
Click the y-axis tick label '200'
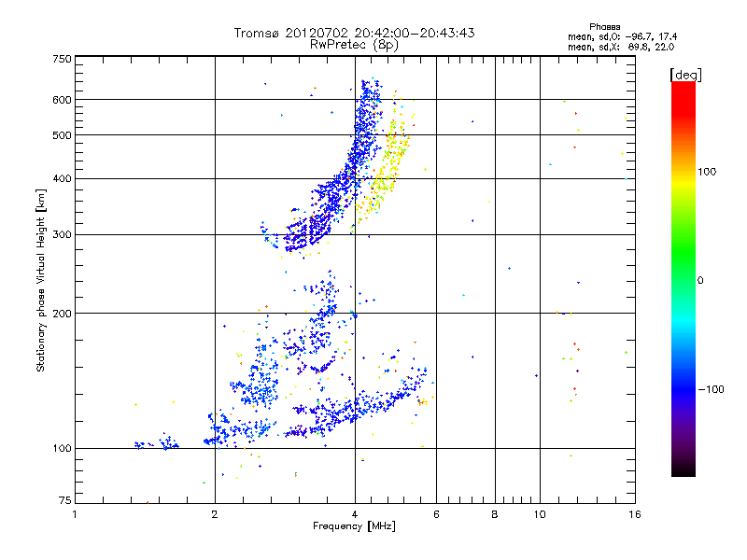[x=62, y=314]
